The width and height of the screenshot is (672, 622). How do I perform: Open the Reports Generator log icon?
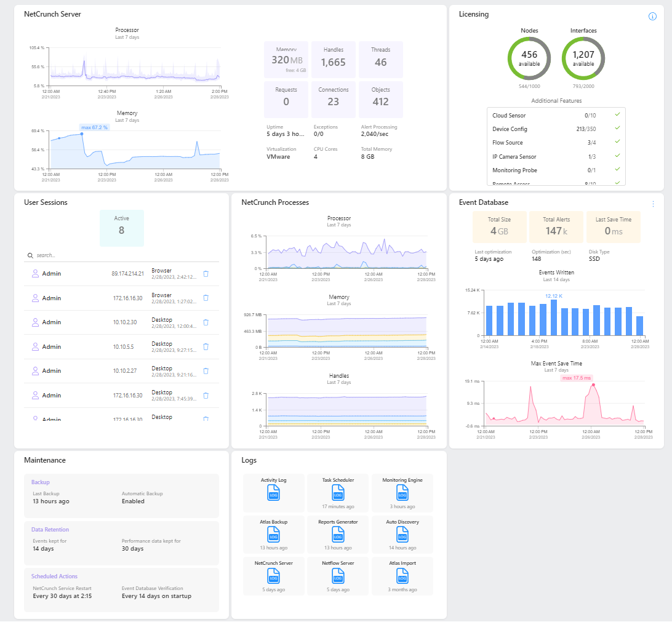coord(338,535)
